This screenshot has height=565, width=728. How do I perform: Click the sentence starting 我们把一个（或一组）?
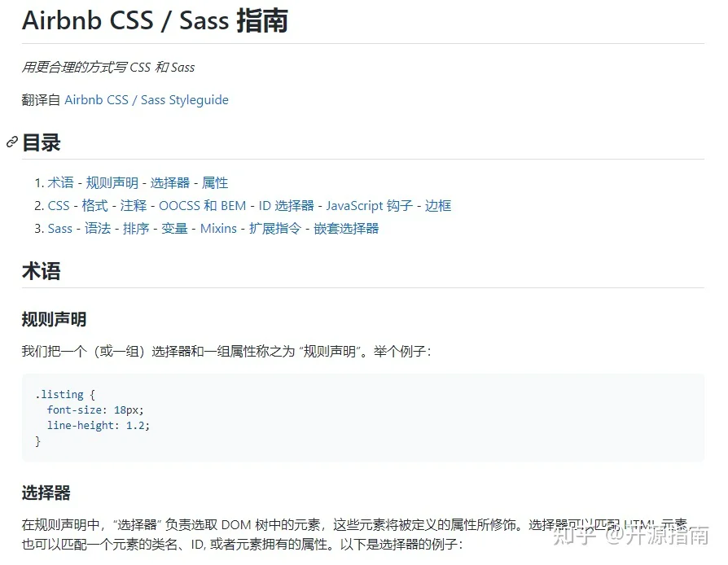click(226, 352)
